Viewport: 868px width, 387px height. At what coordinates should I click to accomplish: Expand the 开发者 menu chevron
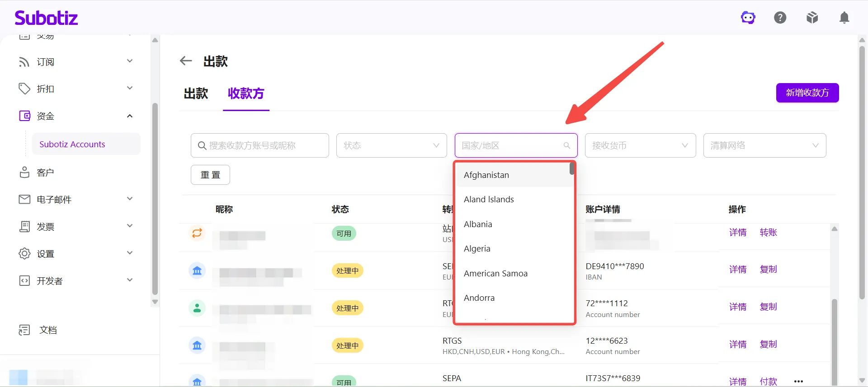[130, 280]
